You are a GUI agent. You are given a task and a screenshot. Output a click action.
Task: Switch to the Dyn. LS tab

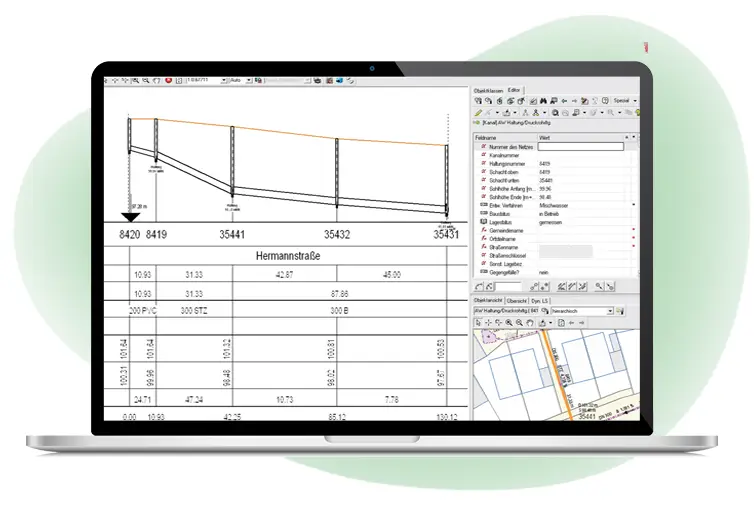[541, 300]
